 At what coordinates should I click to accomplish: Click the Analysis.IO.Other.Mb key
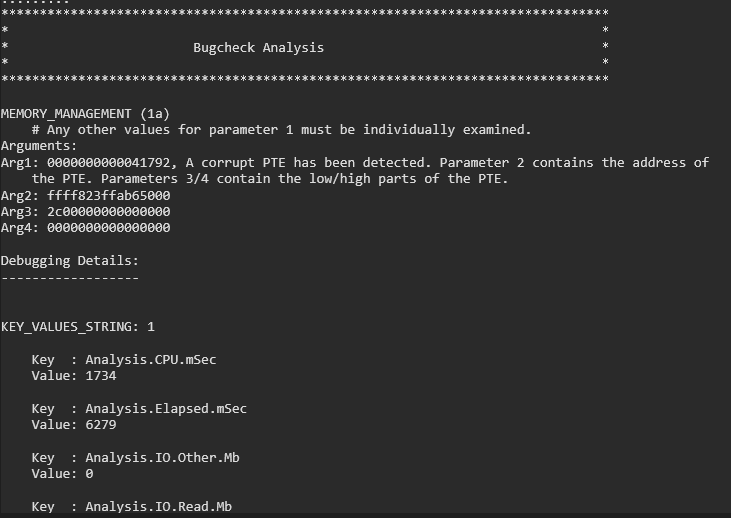coord(162,457)
